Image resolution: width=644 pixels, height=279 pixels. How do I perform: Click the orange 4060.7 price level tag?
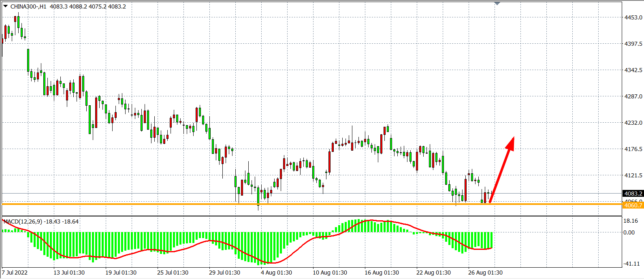click(633, 205)
